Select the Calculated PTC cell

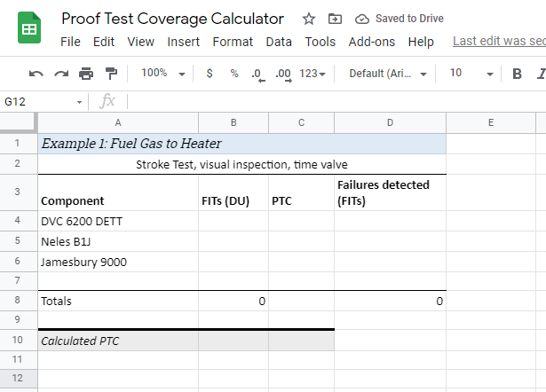pos(118,341)
